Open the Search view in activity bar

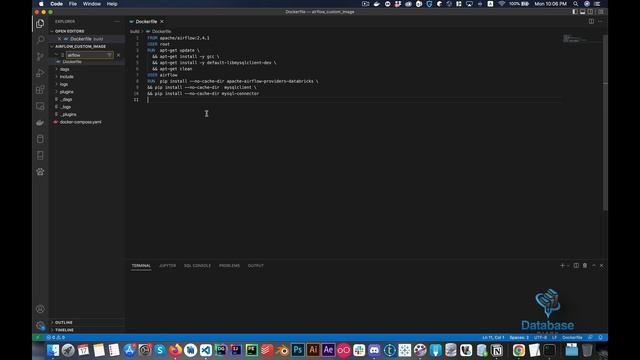coord(40,40)
